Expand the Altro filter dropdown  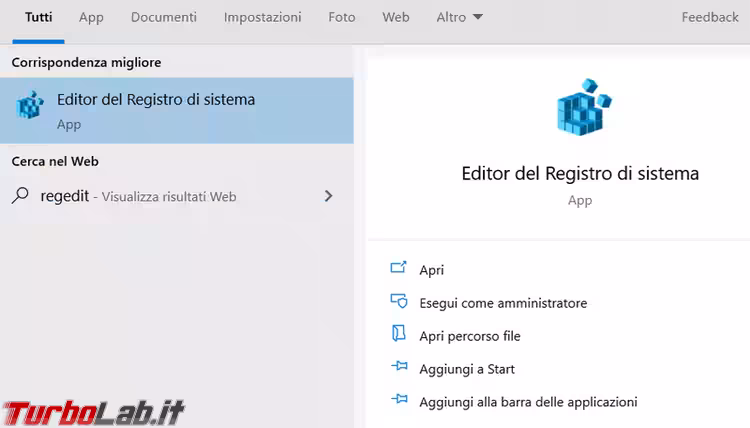click(x=460, y=17)
